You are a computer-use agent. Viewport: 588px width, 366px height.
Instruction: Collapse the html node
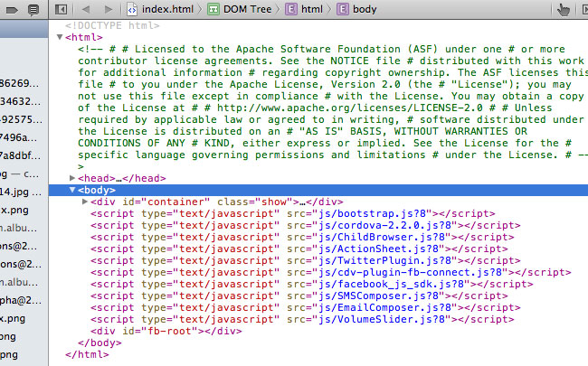(59, 37)
